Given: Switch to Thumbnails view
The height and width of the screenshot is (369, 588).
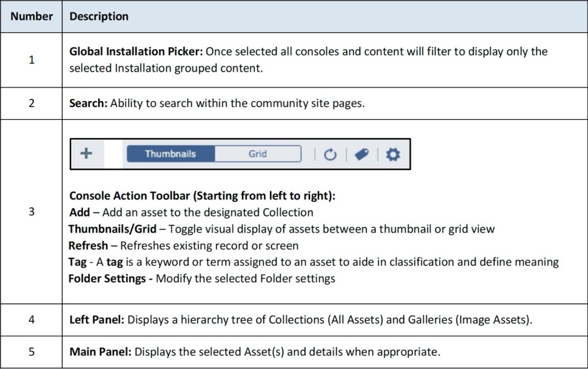Looking at the screenshot, I should pyautogui.click(x=170, y=154).
